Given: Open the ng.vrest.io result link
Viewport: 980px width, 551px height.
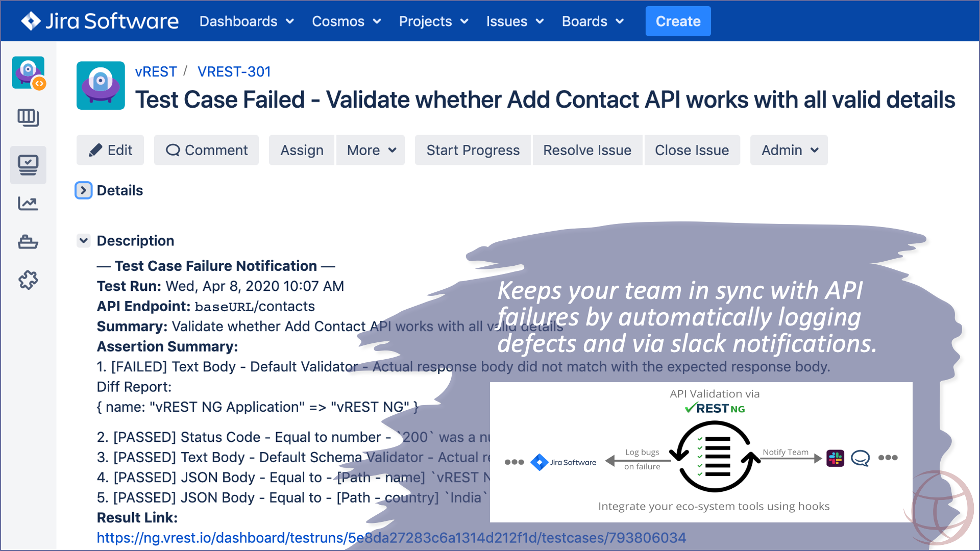Looking at the screenshot, I should 391,538.
